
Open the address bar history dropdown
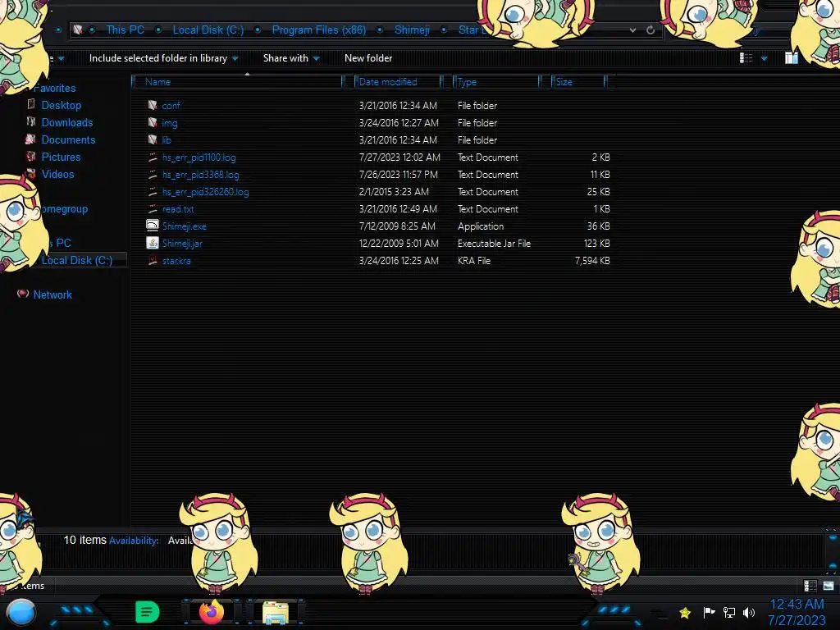coord(632,30)
